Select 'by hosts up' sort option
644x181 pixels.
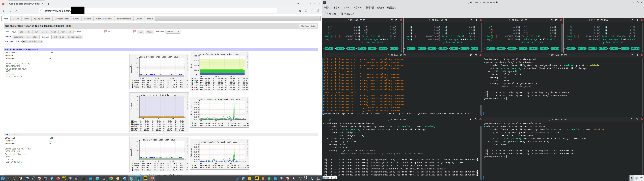pyautogui.click(x=59, y=37)
